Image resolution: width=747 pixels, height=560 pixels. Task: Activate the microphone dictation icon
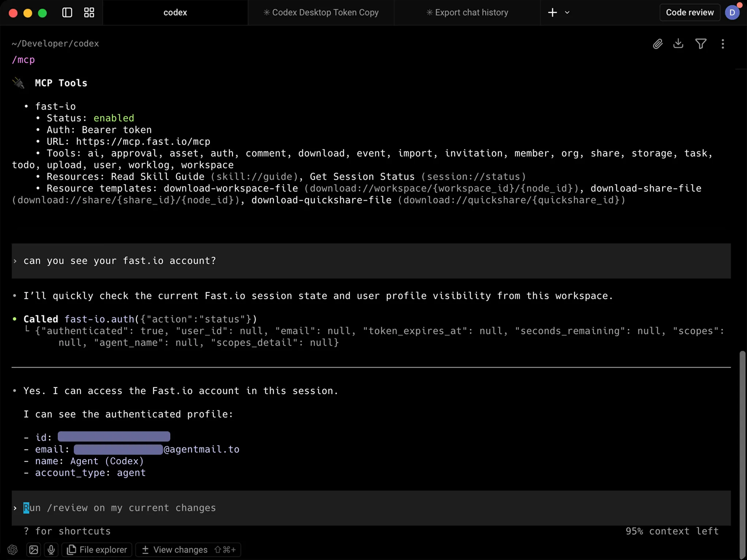click(x=51, y=550)
